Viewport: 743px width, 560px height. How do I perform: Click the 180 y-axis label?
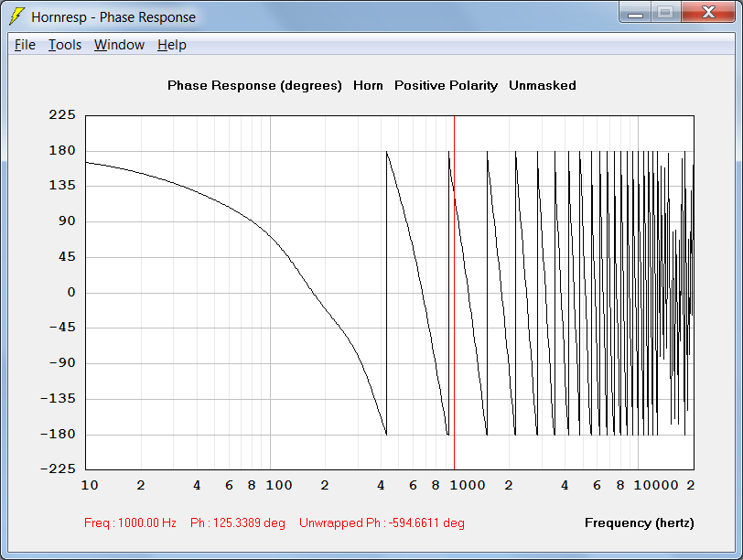pyautogui.click(x=62, y=150)
